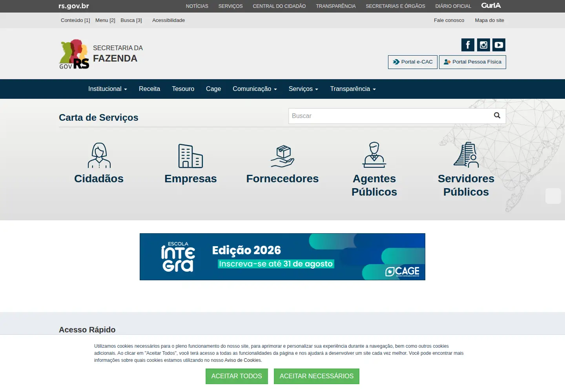Select the Empresas building icon
Screen dimensions: 565x392
click(x=191, y=156)
